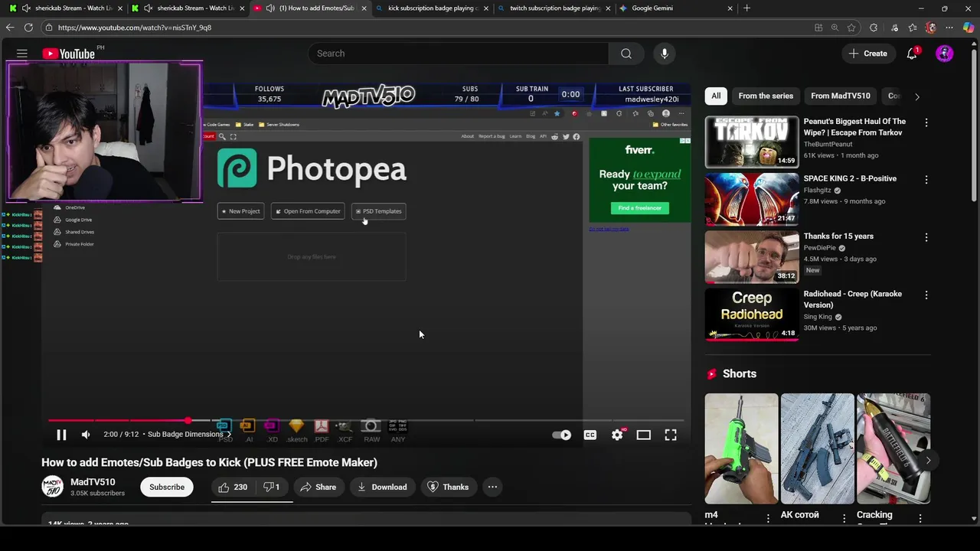Open the m4 short thumbnail
The width and height of the screenshot is (980, 551).
pyautogui.click(x=741, y=448)
